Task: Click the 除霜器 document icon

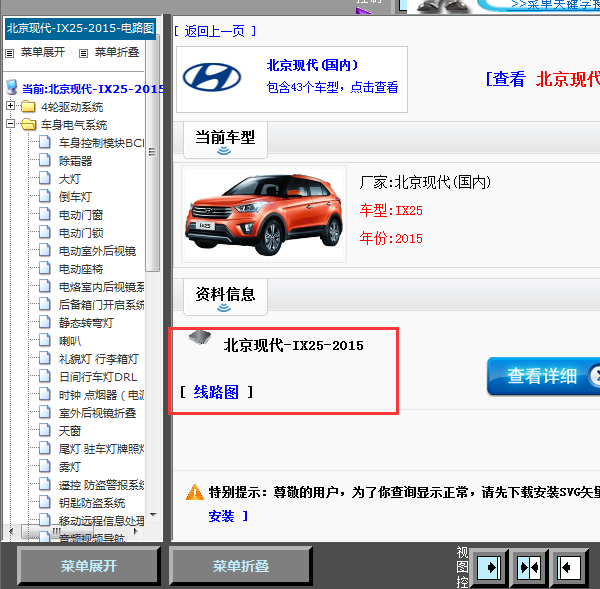Action: point(45,160)
